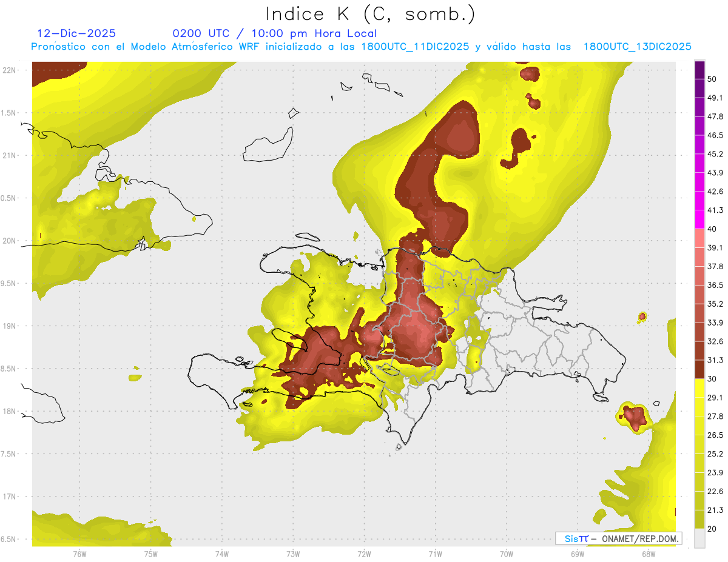
Task: Click the legend value "47.8"
Action: coord(715,116)
